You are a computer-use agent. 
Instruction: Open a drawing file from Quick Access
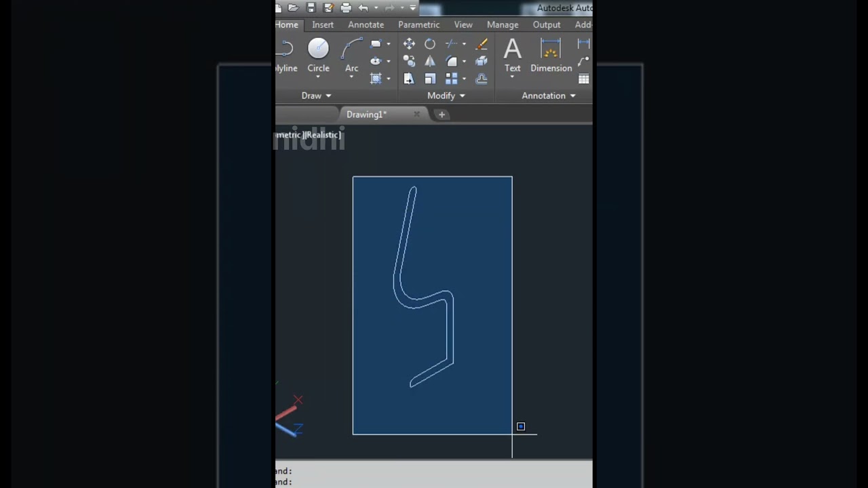click(x=293, y=8)
